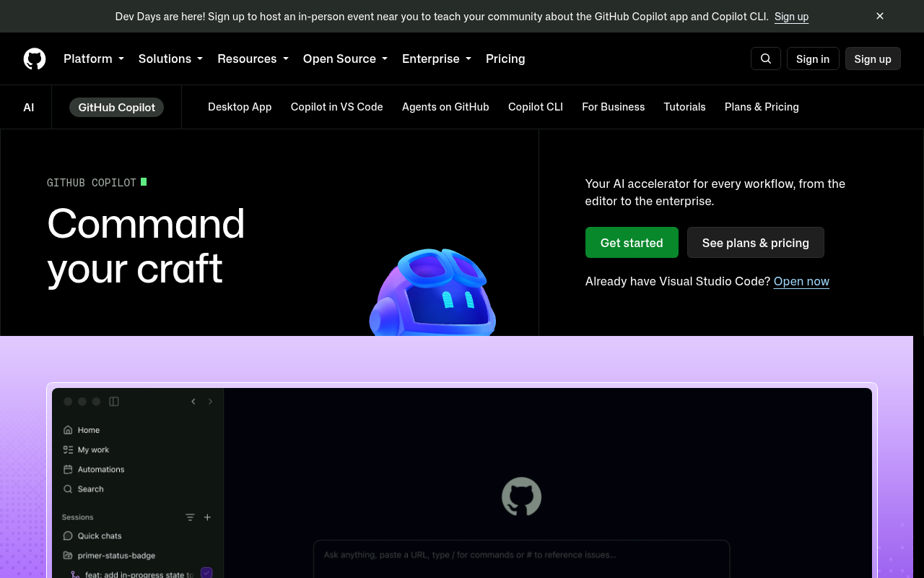The image size is (924, 578).
Task: Open the For Business subnav item
Action: (x=614, y=107)
